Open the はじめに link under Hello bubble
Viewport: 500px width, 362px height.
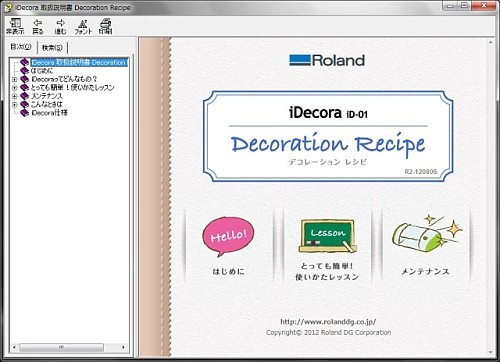coord(229,271)
